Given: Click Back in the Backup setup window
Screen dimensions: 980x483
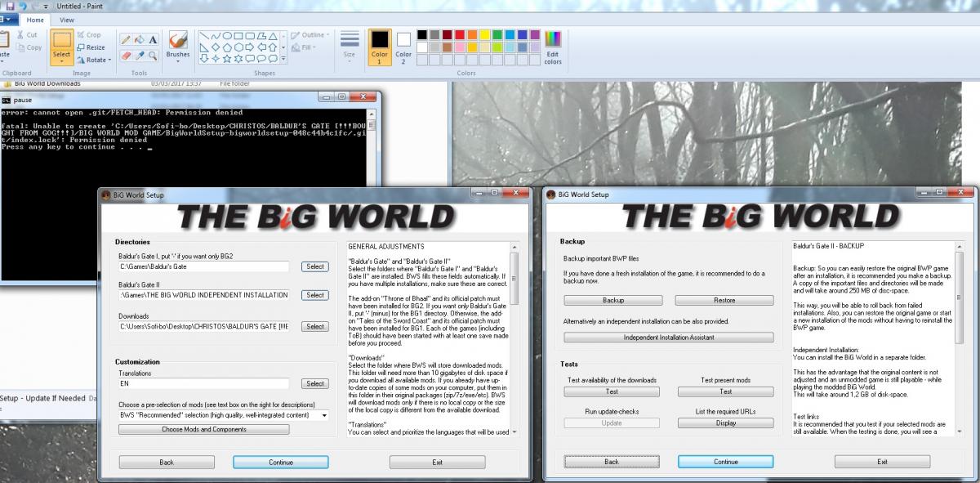Looking at the screenshot, I should click(612, 462).
